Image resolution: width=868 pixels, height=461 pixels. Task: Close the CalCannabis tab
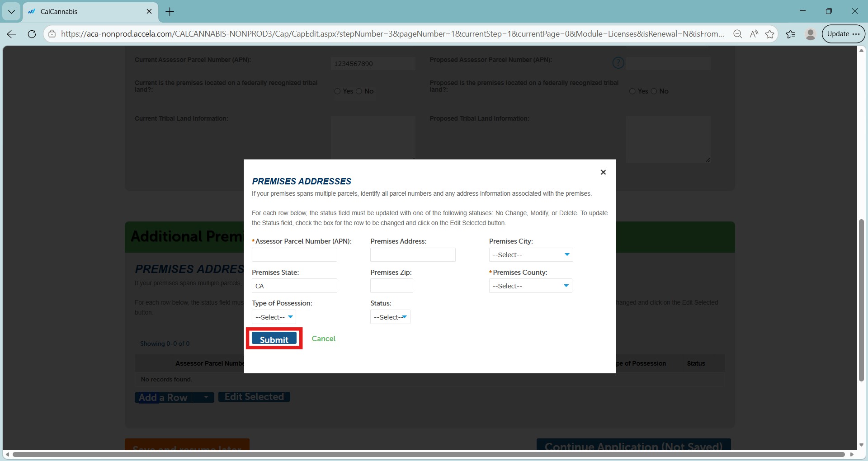149,12
